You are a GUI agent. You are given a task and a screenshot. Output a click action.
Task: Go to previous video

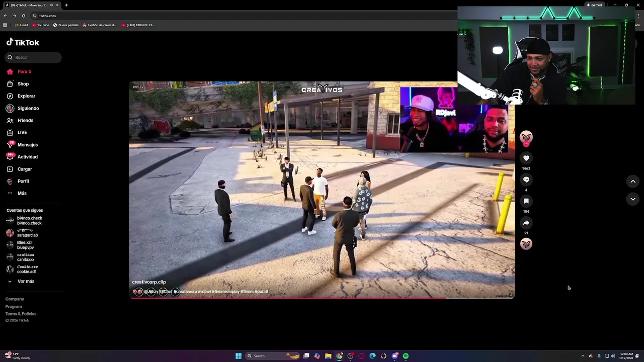633,182
